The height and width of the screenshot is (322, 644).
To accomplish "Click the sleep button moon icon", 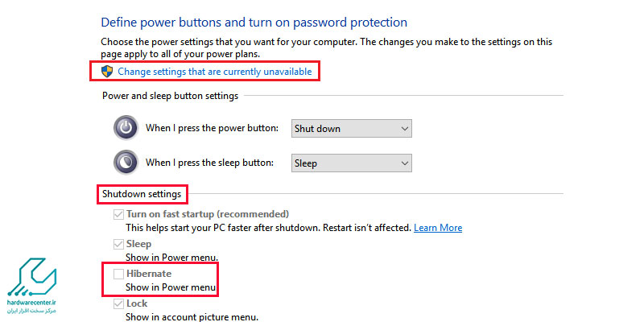I will click(x=126, y=163).
